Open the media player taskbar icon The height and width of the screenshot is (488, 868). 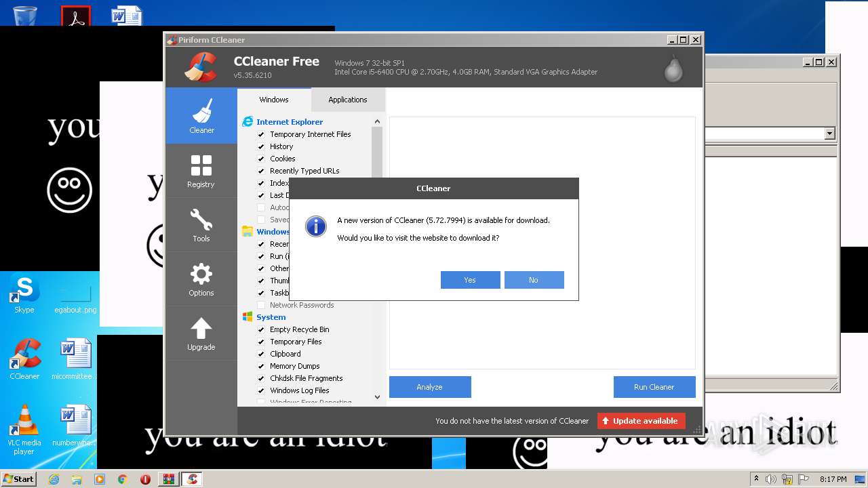tap(100, 479)
